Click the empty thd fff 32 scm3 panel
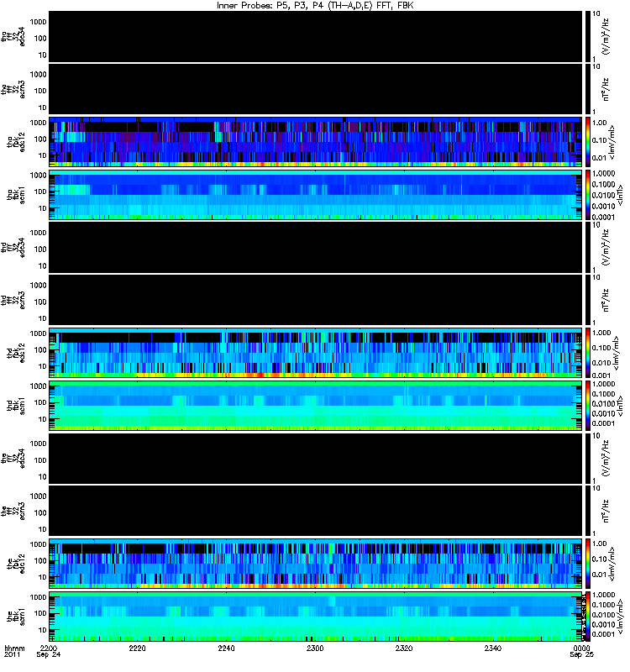This screenshot has width=630, height=672. 316,300
